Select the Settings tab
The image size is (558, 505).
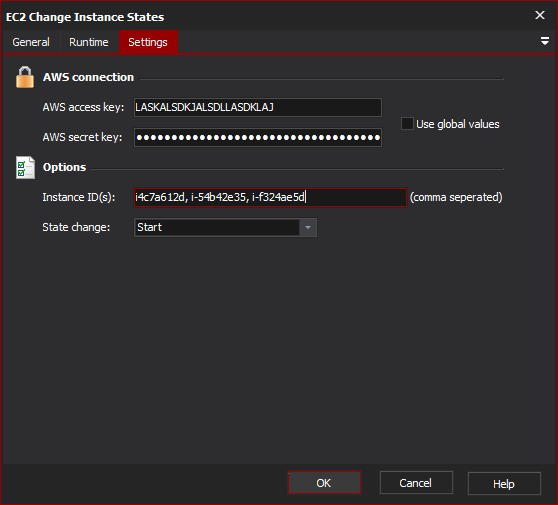coord(148,42)
